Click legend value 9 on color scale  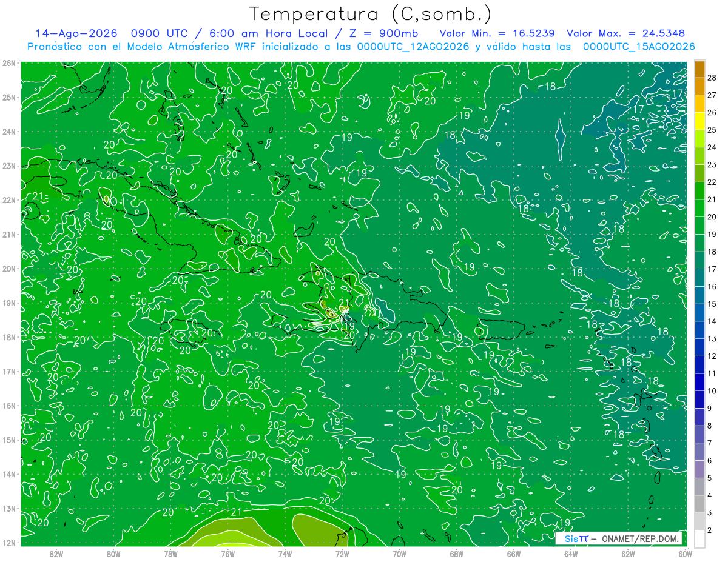[709, 409]
